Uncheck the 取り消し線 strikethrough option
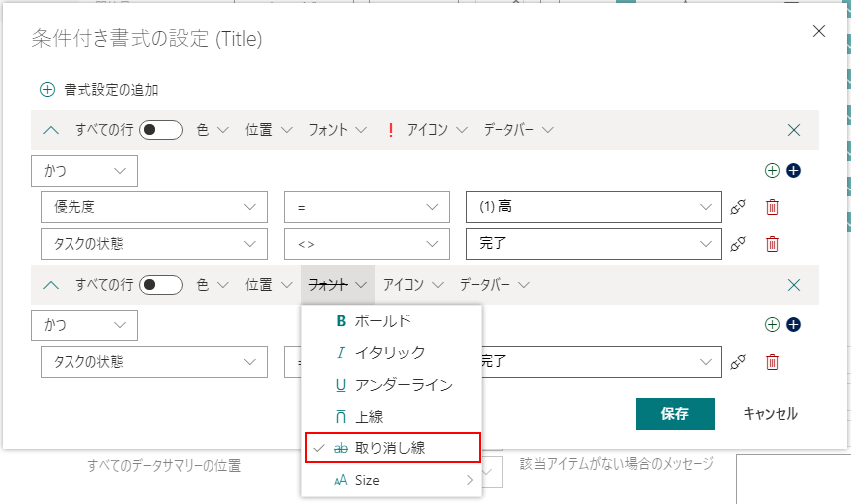Viewport: 851px width, 504px height. (x=391, y=447)
